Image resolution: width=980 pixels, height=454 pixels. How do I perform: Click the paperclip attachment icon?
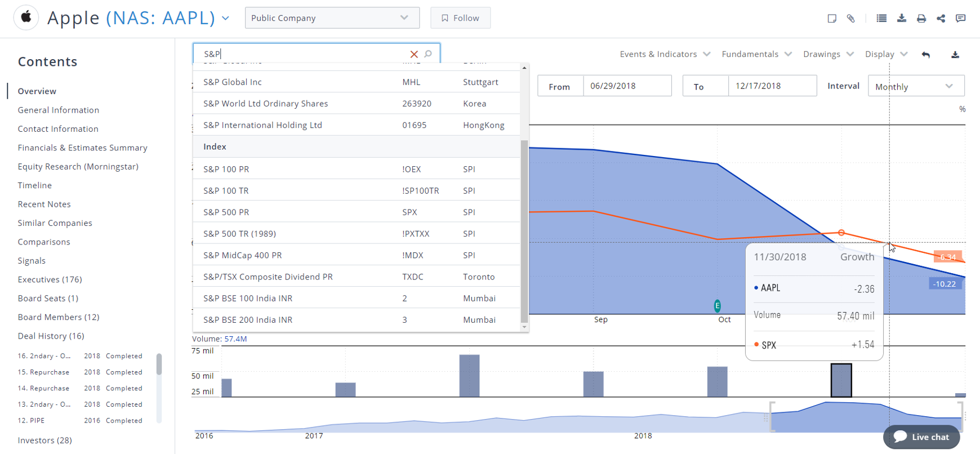[x=851, y=19]
